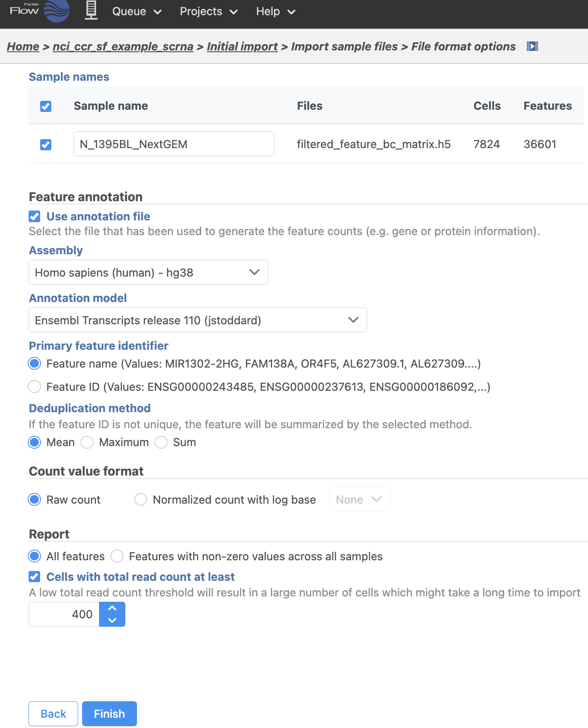
Task: Toggle Cells with total read count checkbox
Action: click(34, 577)
